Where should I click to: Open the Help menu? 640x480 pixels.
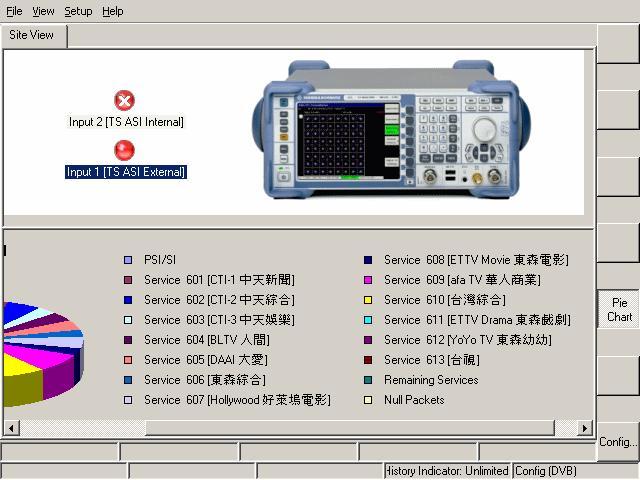point(113,11)
